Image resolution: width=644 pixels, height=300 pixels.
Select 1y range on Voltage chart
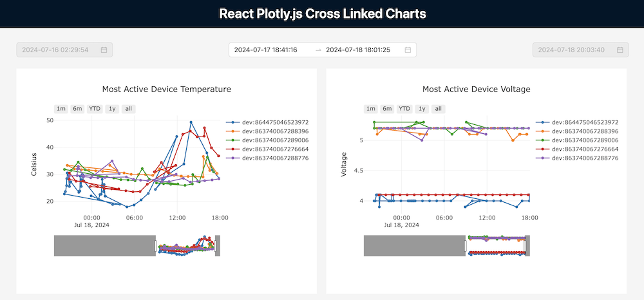click(422, 109)
